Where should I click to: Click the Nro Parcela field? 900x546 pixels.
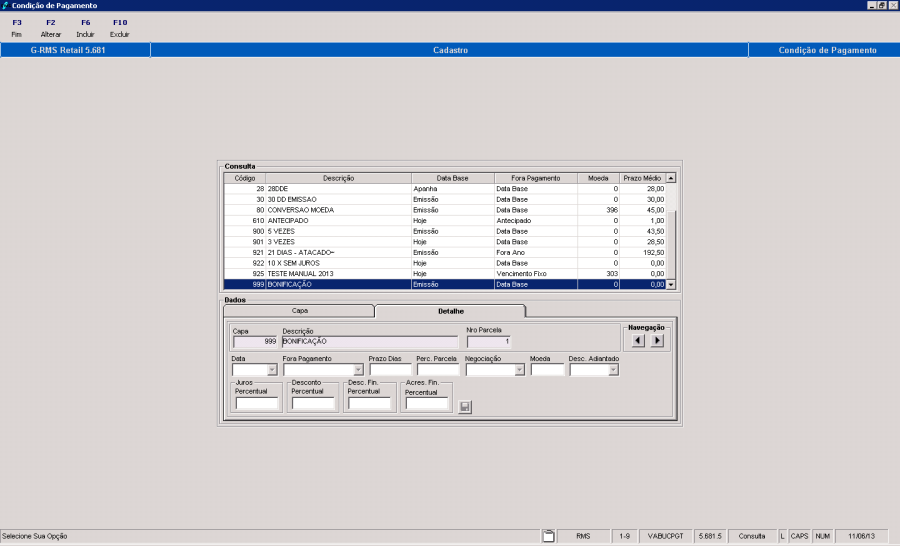click(488, 342)
